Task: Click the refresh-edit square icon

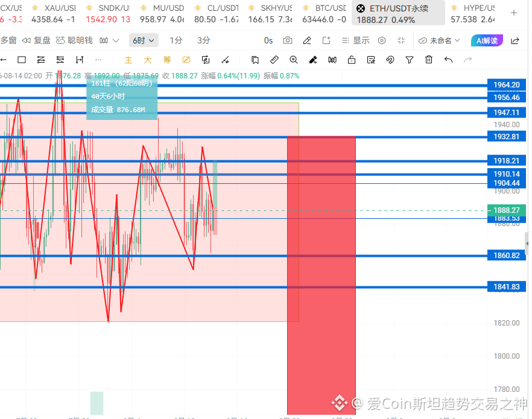Action: tap(206, 60)
